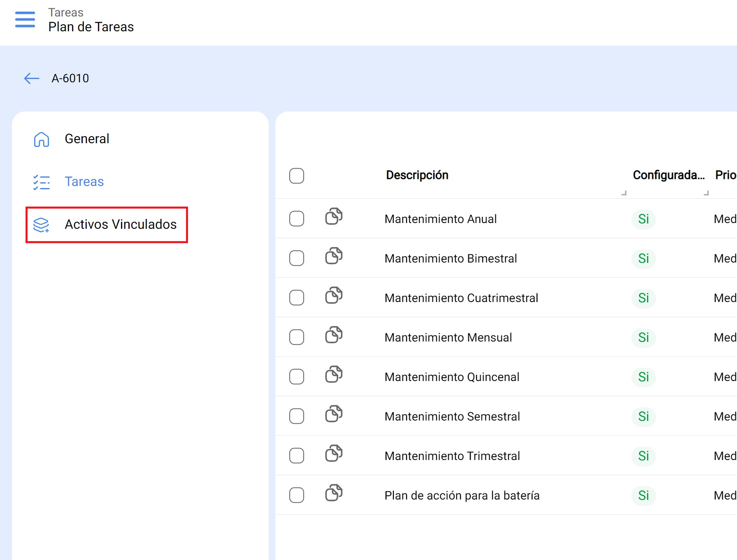Screen dimensions: 737x560
Task: Duplicate the Plan de acción para la batería task
Action: [334, 493]
